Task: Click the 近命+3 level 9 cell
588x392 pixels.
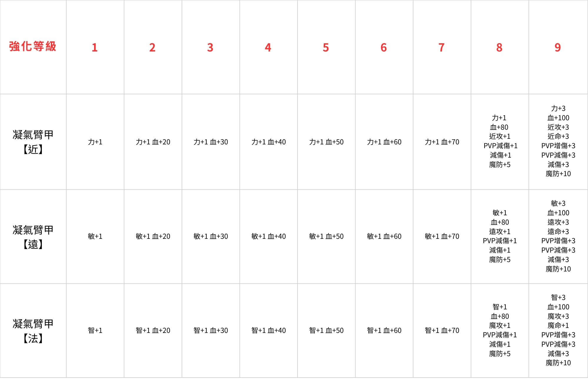Action: click(558, 136)
